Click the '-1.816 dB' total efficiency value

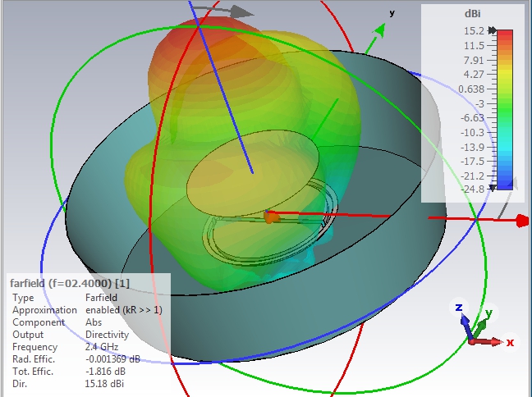[x=105, y=372]
